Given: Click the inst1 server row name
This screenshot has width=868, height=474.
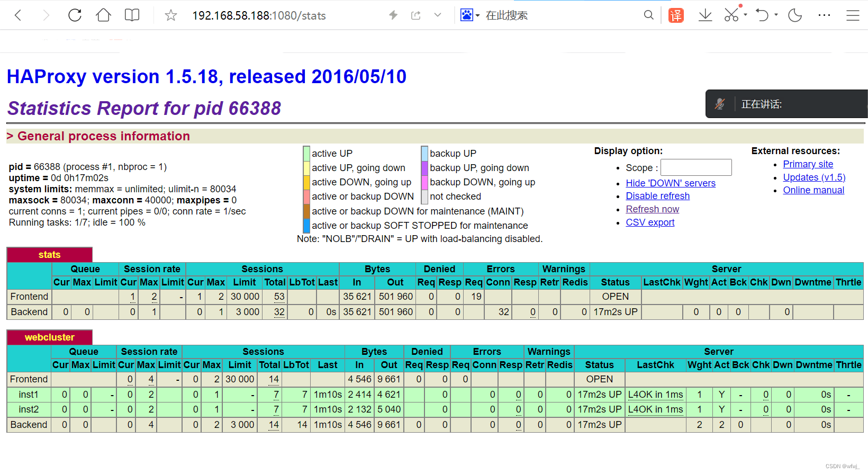Looking at the screenshot, I should (x=29, y=395).
